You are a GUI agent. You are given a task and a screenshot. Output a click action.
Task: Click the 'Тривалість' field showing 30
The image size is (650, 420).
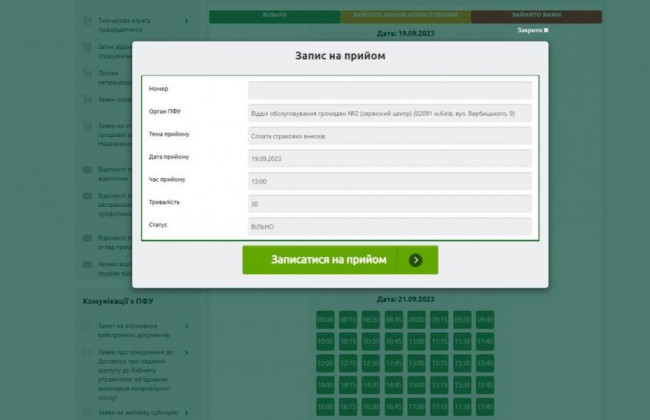coord(389,204)
